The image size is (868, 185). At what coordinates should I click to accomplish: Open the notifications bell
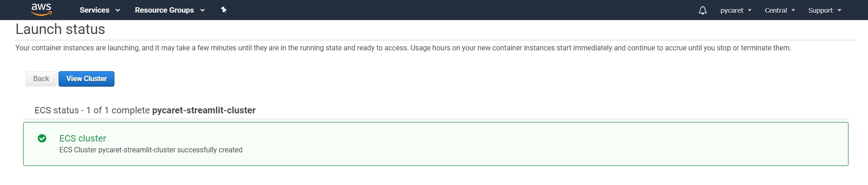pos(702,10)
